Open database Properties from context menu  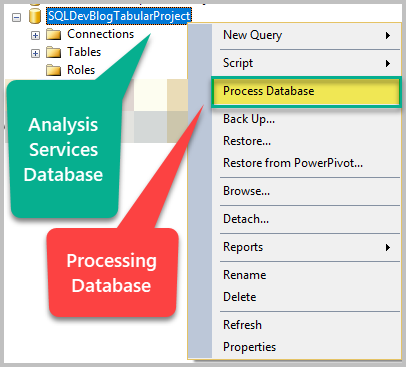pos(306,347)
